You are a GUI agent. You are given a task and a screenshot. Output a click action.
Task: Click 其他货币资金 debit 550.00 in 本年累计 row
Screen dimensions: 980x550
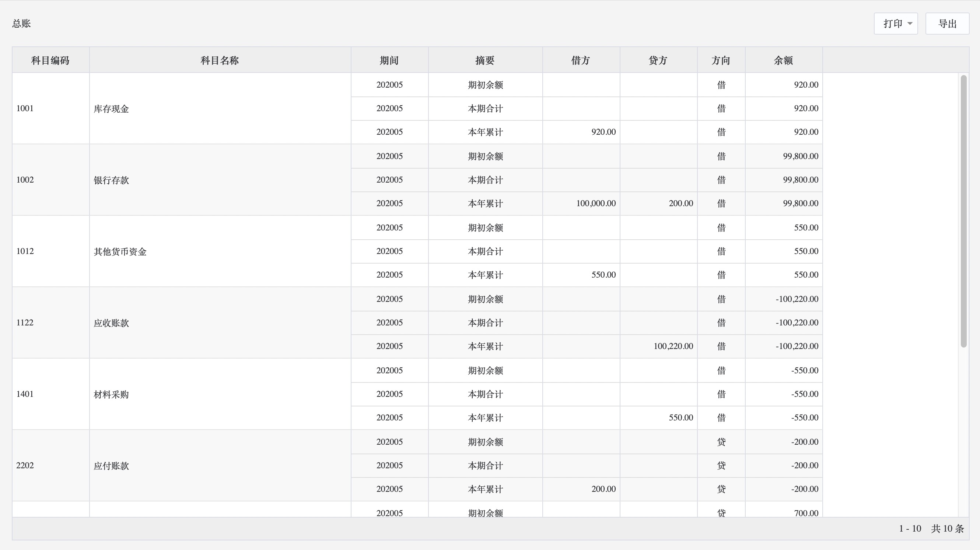(581, 275)
